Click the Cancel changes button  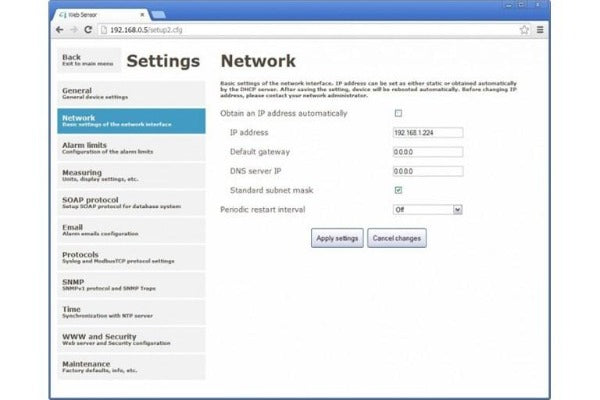coord(397,239)
